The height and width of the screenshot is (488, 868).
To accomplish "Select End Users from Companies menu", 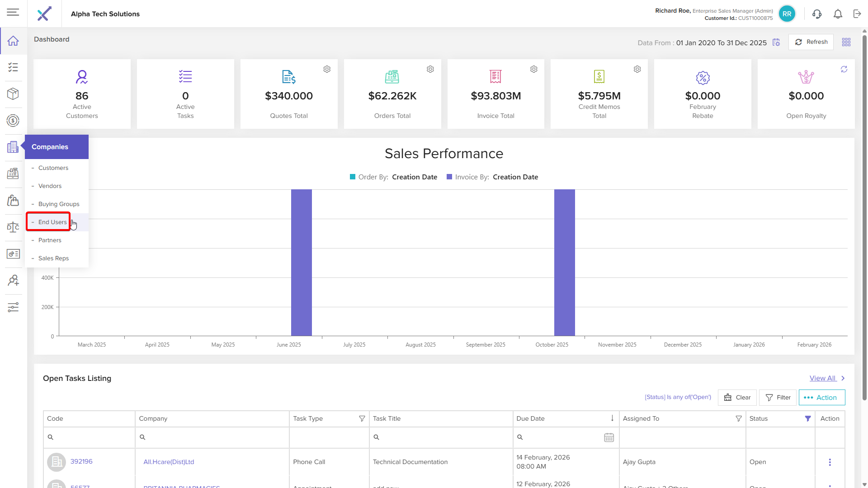I will (x=52, y=222).
